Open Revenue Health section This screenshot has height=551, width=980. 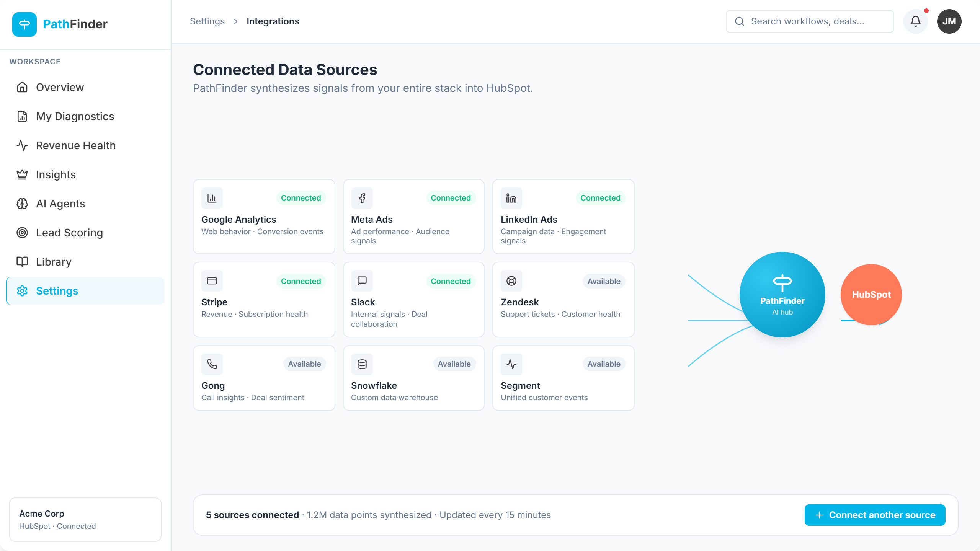click(x=85, y=145)
